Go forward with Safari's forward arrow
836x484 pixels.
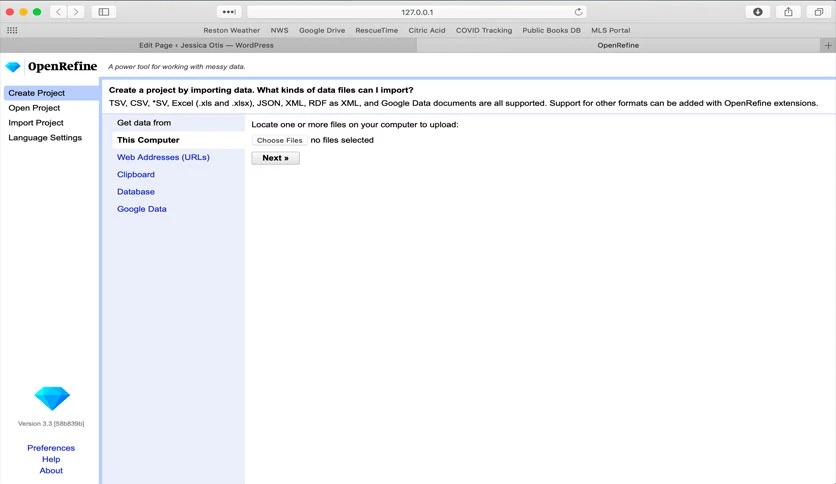coord(76,12)
